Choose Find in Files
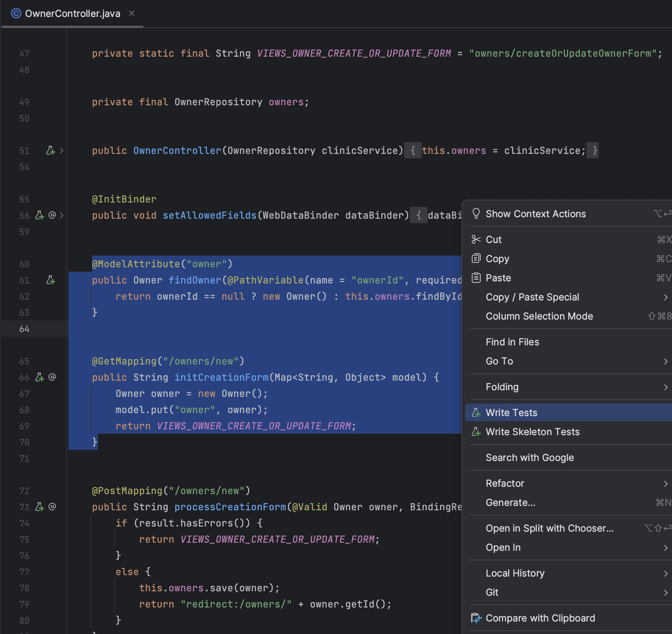672x634 pixels. [512, 342]
